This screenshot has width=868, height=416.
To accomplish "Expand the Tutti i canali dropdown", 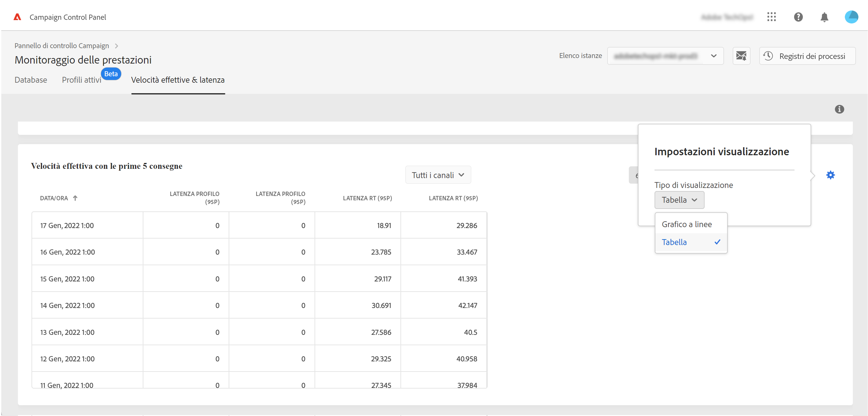I will (x=438, y=175).
